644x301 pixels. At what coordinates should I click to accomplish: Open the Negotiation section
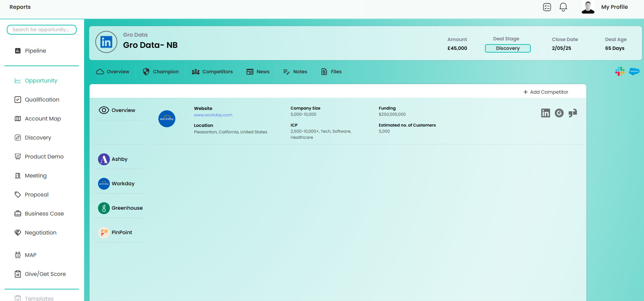[41, 232]
